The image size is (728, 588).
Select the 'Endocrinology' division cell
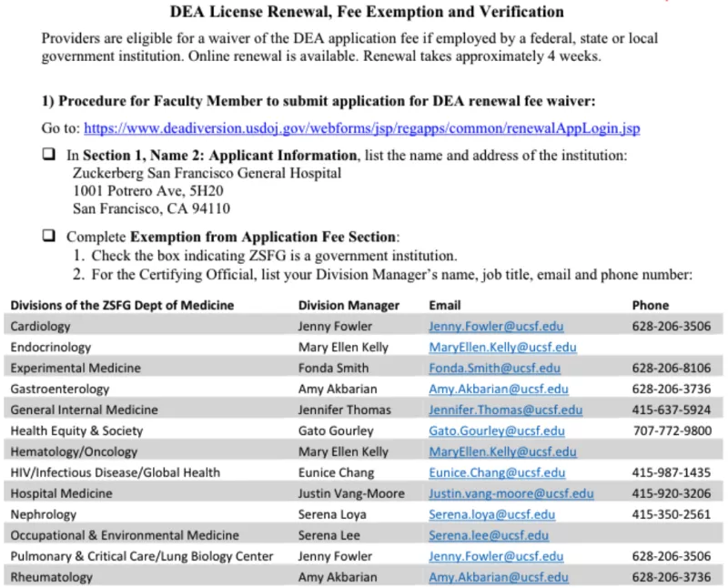51,347
